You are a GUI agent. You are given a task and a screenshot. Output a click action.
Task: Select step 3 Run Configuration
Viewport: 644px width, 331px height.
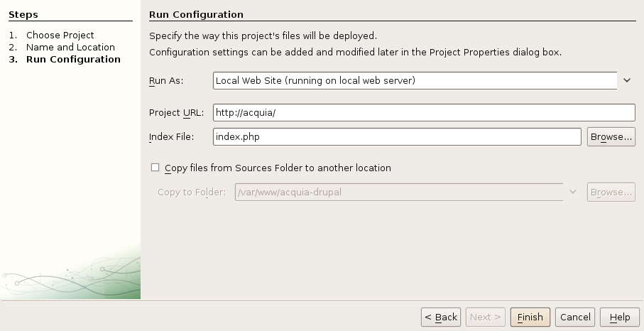pos(73,59)
